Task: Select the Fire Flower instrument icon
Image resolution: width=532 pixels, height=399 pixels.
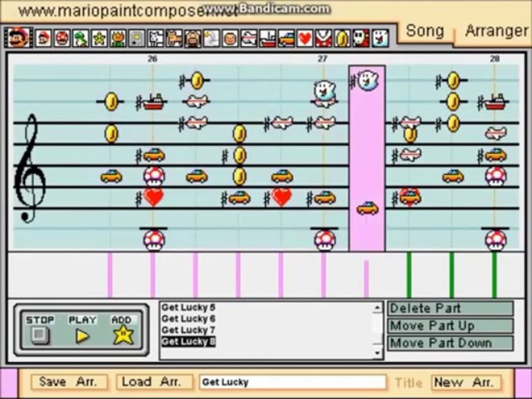Action: 118,38
